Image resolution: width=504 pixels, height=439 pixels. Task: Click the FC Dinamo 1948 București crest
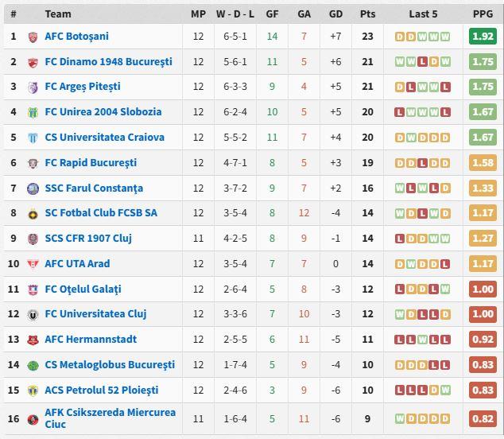[x=33, y=62]
